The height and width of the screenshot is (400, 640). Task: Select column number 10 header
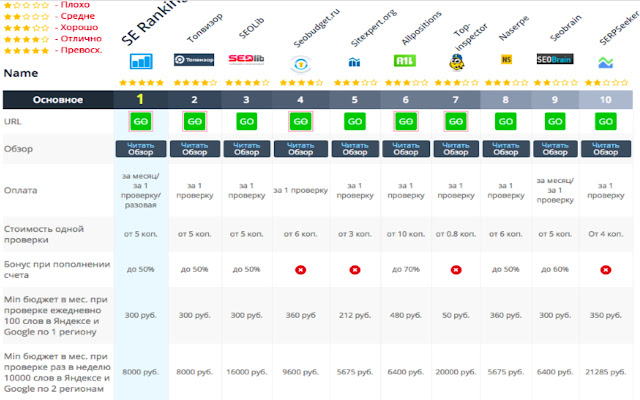coord(606,100)
